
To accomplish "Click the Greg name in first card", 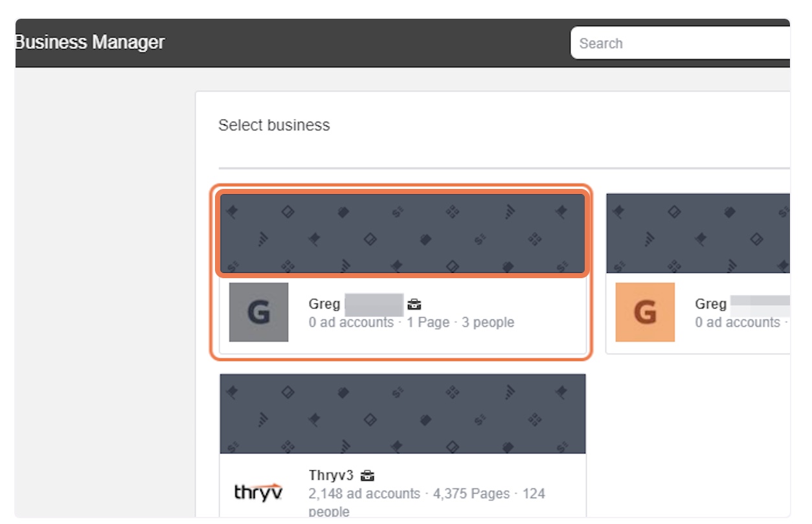I will [324, 304].
